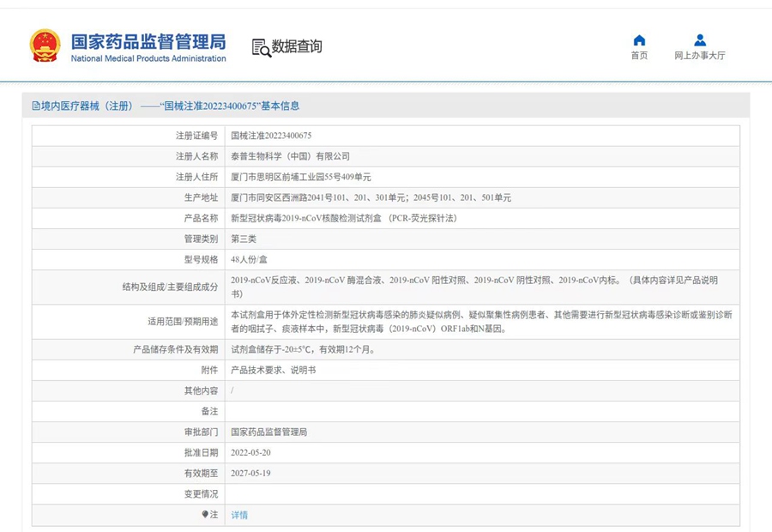Click the 国家药品监督管理局 site title
The image size is (772, 532).
[148, 40]
